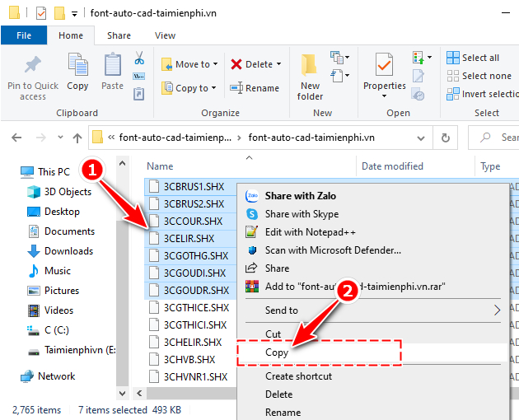This screenshot has width=519, height=420.
Task: Switch to the View ribbon tab
Action: (x=165, y=35)
